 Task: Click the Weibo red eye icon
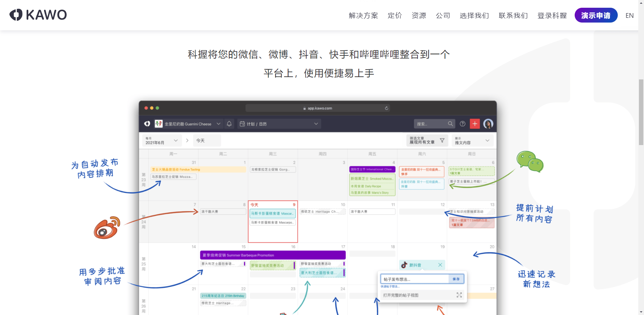pos(107,228)
